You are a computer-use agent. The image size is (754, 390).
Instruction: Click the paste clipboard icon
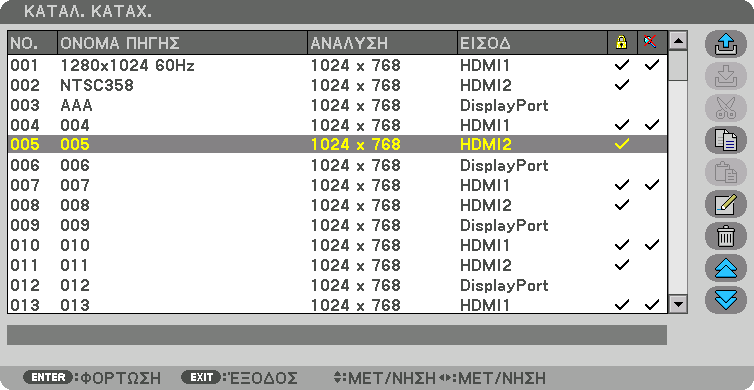(726, 173)
